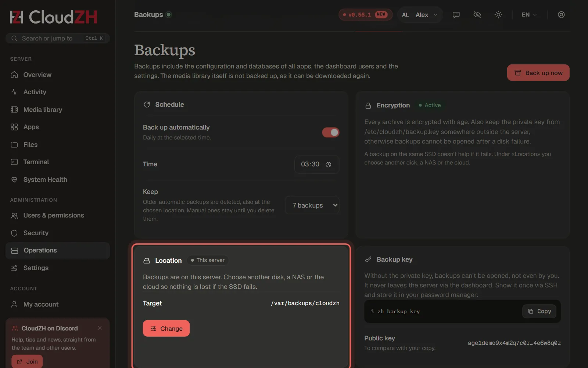The height and width of the screenshot is (368, 588).
Task: Go to Activity page
Action: tap(58, 92)
